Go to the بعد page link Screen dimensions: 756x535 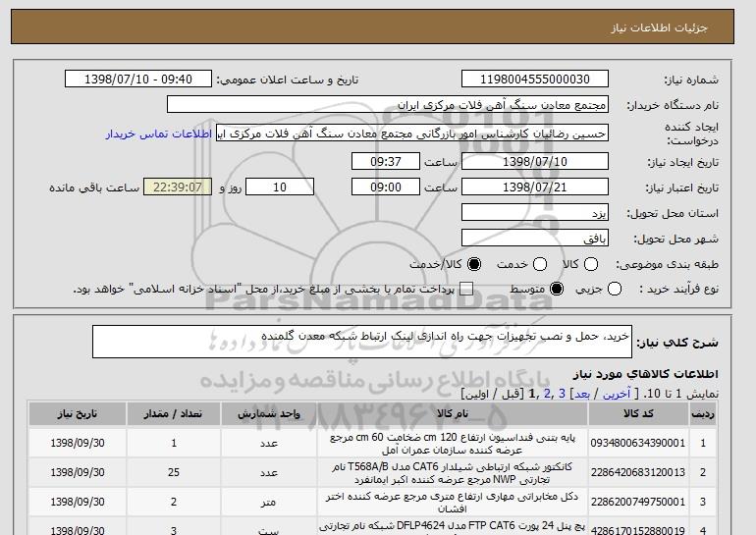[x=582, y=395]
